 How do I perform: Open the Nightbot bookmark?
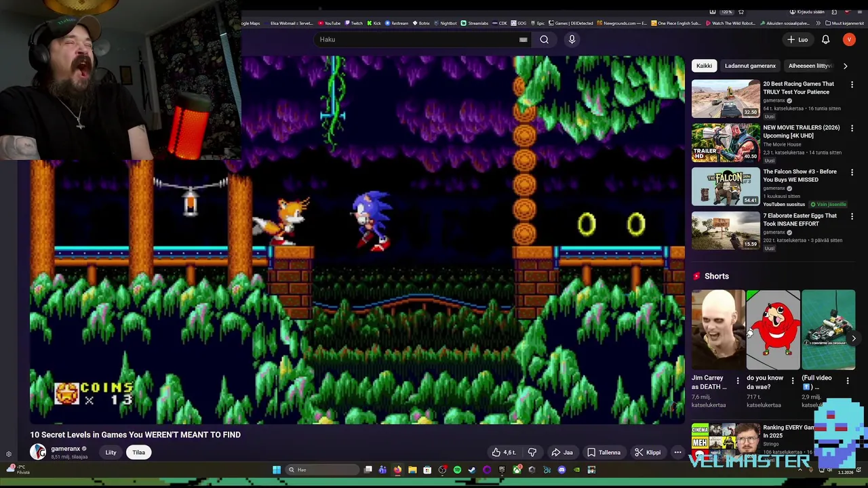445,23
